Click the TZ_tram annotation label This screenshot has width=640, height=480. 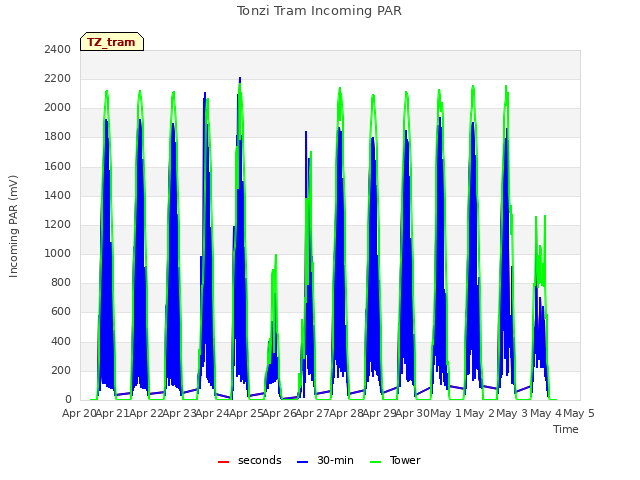point(111,42)
